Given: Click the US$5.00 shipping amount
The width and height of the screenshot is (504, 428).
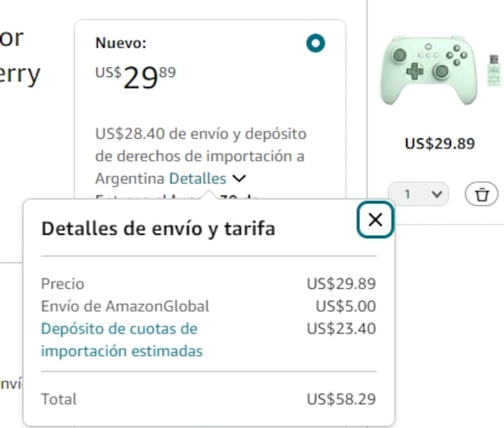Looking at the screenshot, I should pos(345,306).
